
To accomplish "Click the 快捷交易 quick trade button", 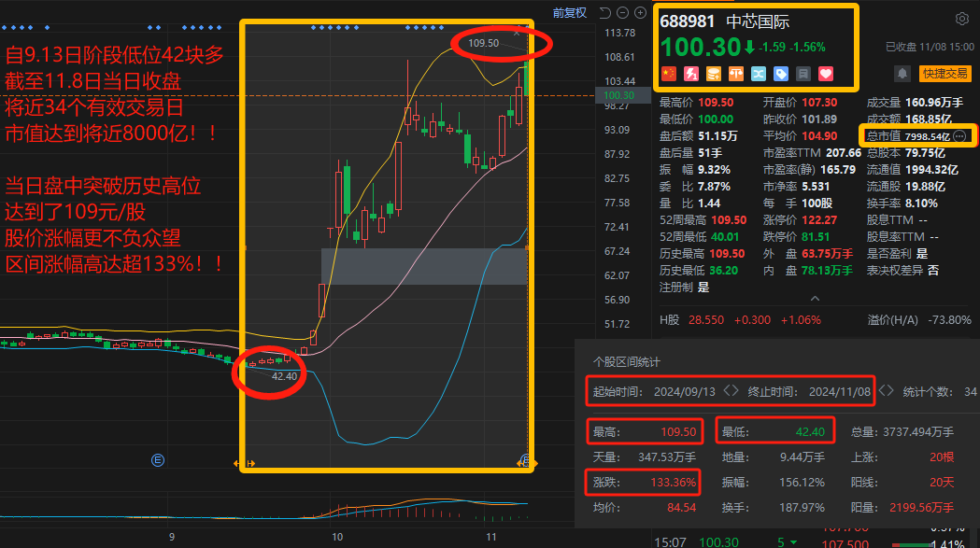I will coord(944,73).
